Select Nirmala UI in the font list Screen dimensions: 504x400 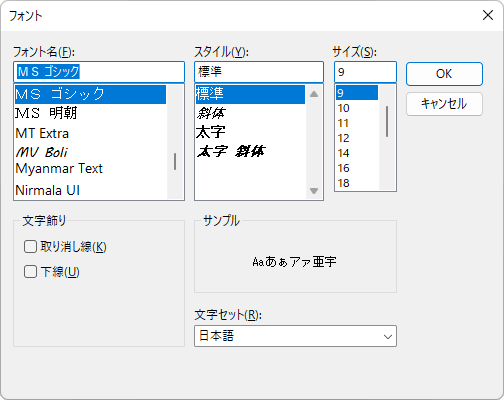click(90, 190)
